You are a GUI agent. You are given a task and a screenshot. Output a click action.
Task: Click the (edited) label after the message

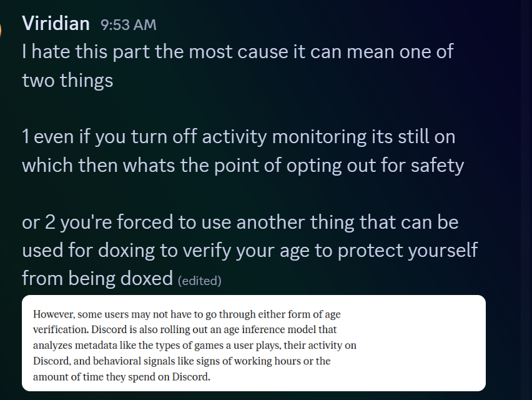tap(199, 281)
